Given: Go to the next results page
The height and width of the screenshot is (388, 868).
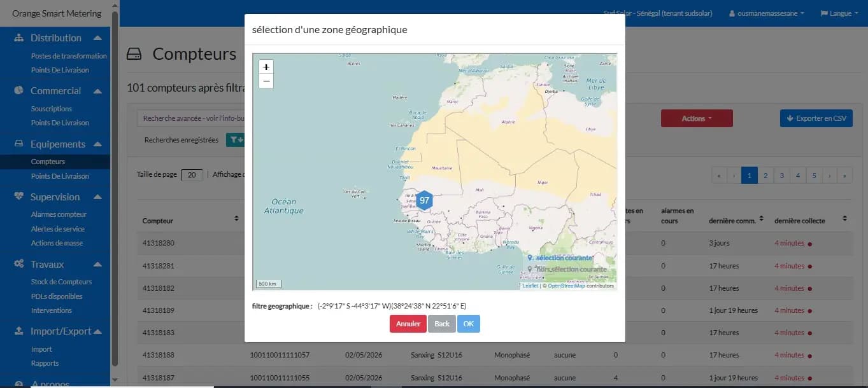Looking at the screenshot, I should tap(830, 176).
